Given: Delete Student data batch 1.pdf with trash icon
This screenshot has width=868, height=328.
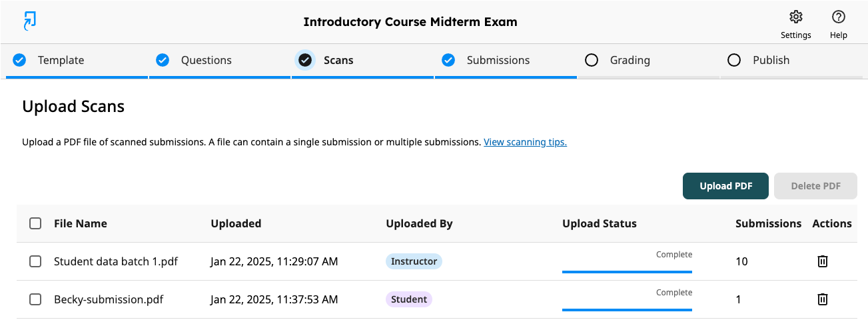Looking at the screenshot, I should tap(823, 261).
